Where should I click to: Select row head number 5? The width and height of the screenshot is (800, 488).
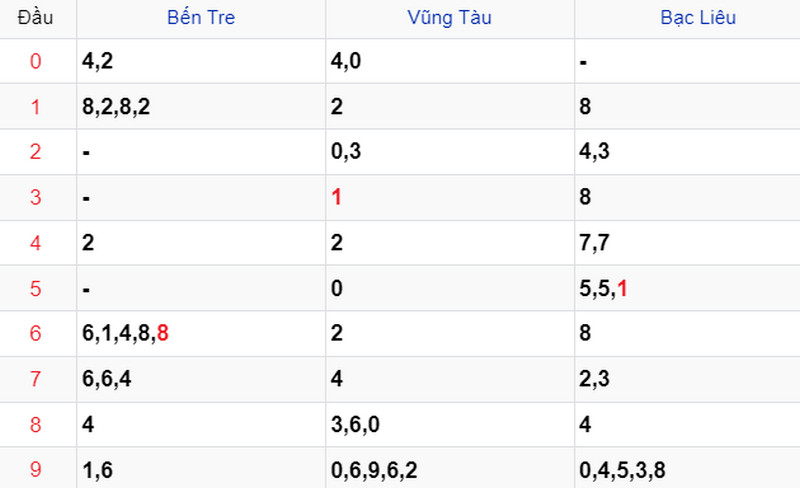pos(35,288)
